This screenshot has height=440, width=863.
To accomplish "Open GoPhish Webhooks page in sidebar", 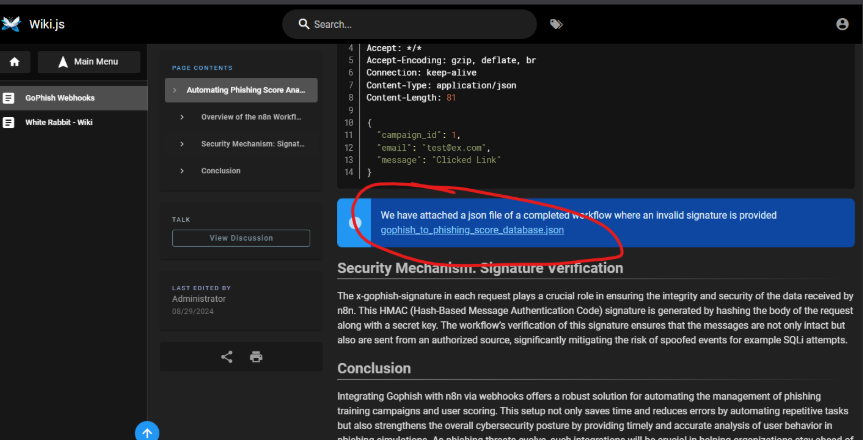I will pos(74,98).
